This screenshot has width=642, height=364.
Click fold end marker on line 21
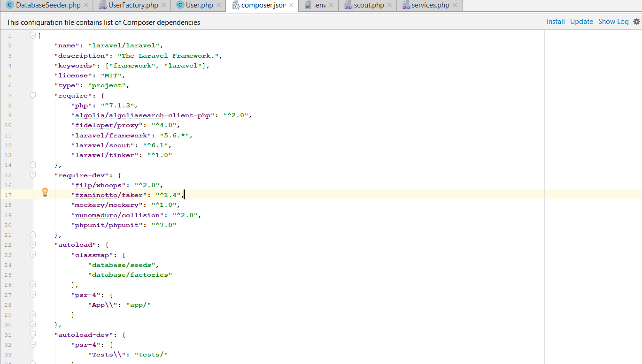(x=33, y=235)
